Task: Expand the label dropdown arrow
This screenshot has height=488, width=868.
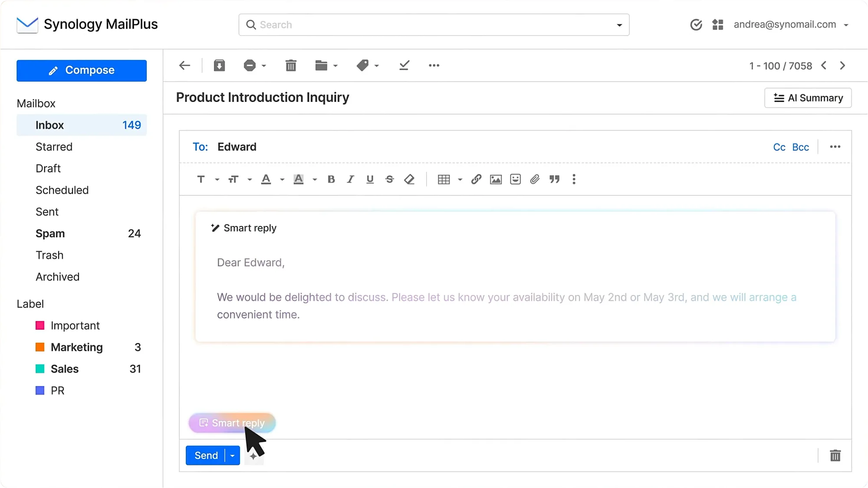Action: (x=377, y=66)
